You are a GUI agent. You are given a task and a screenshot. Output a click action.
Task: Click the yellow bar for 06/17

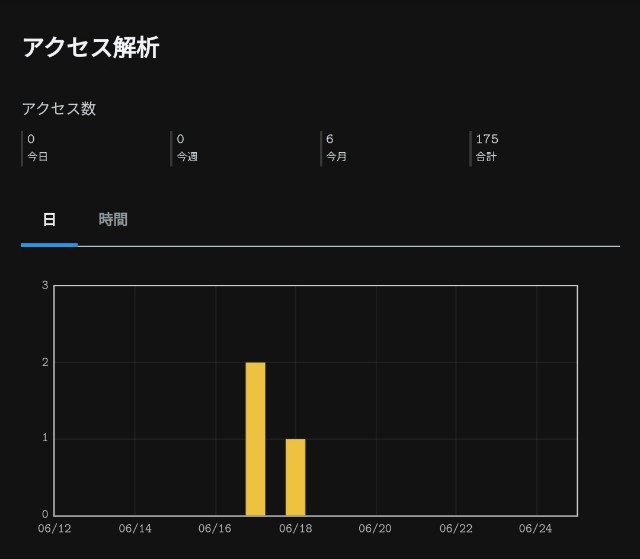point(256,439)
